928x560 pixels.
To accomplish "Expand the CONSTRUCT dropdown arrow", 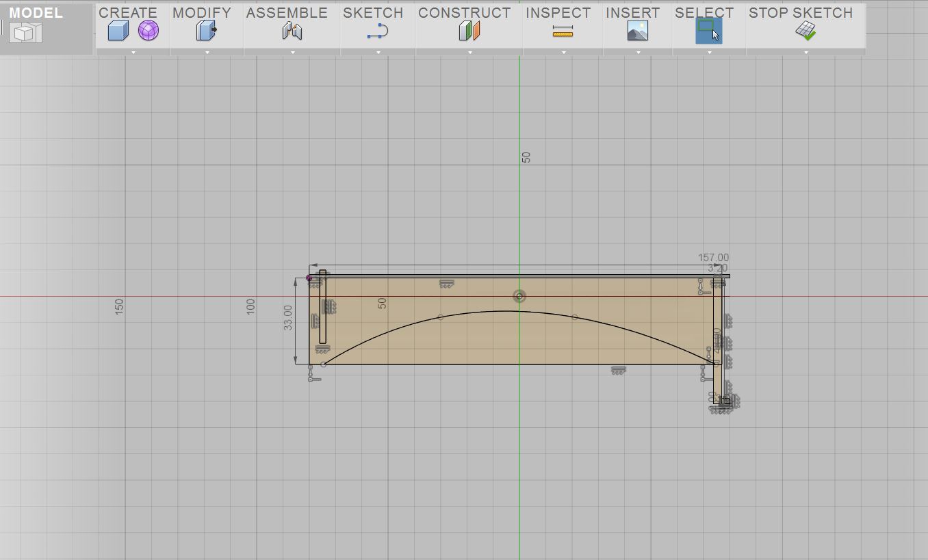I will tap(469, 52).
